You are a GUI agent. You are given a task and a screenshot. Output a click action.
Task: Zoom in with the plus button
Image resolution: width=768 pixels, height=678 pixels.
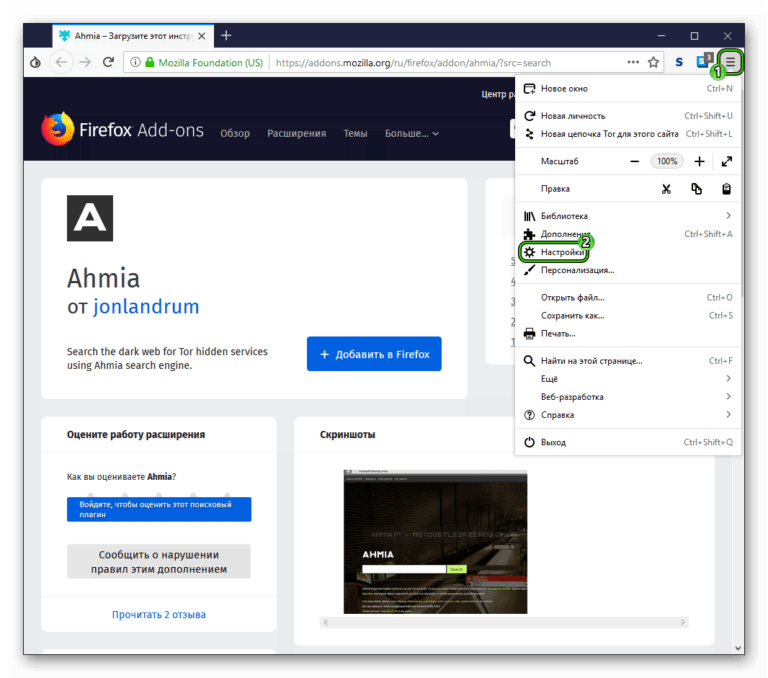(699, 161)
